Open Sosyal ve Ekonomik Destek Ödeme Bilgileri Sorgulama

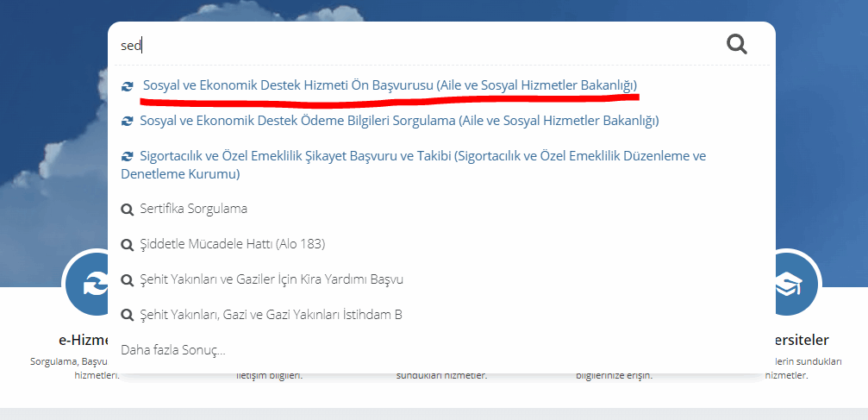point(398,121)
